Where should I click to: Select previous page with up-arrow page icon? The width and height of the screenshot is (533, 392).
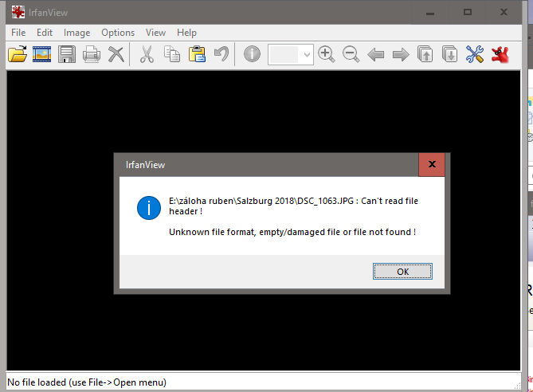point(425,54)
